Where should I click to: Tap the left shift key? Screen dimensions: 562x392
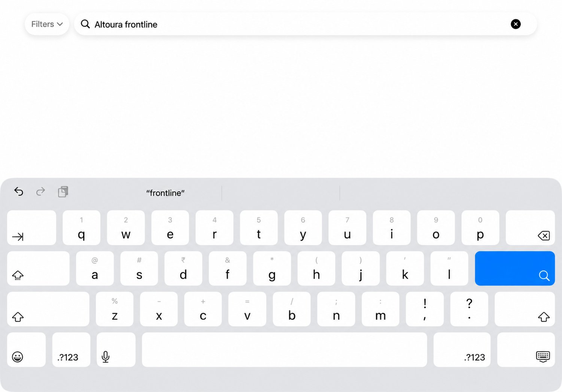pyautogui.click(x=48, y=309)
